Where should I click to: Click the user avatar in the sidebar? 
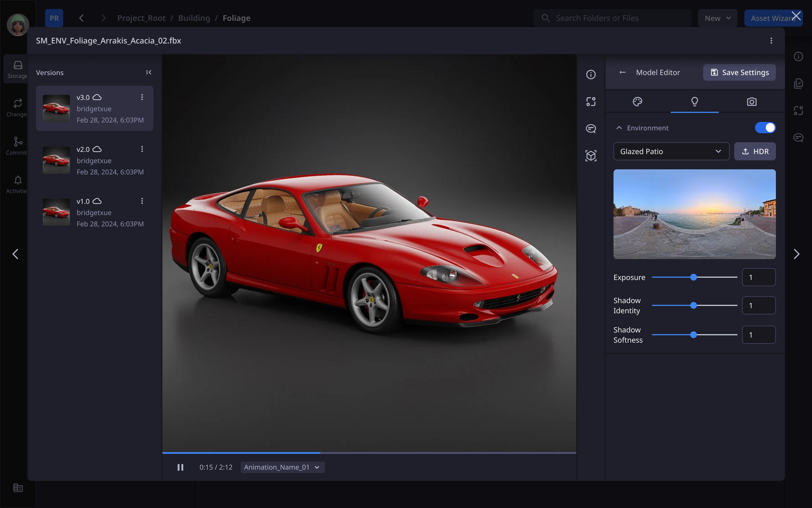(x=18, y=25)
